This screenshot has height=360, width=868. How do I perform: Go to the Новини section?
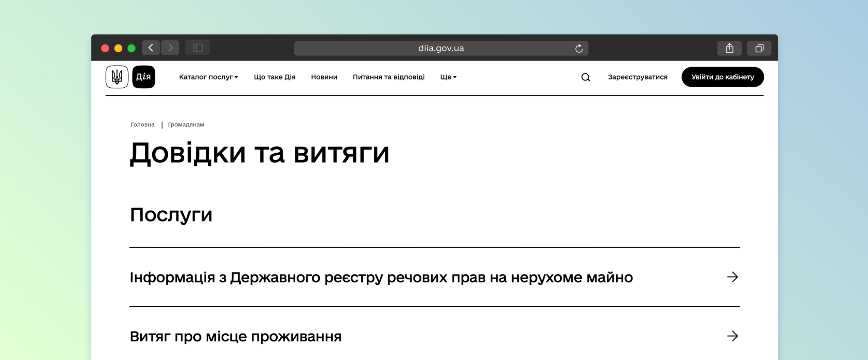click(324, 77)
